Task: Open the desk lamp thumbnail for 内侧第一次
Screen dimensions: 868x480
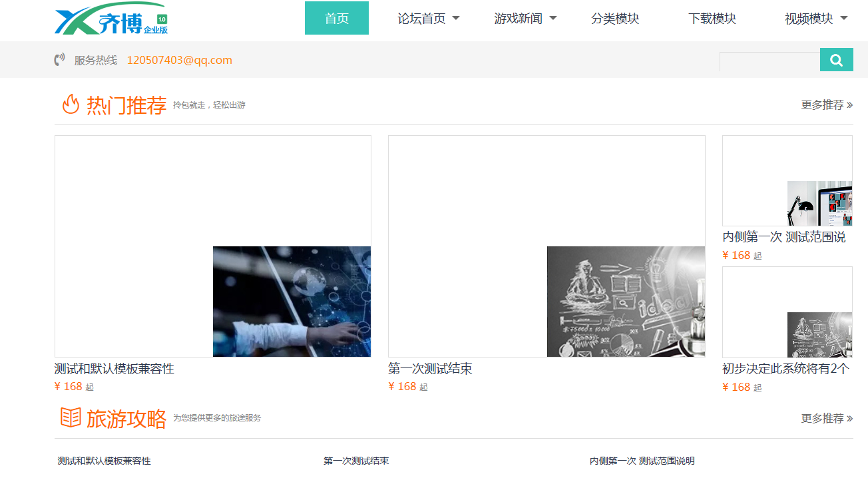Action: (x=819, y=204)
